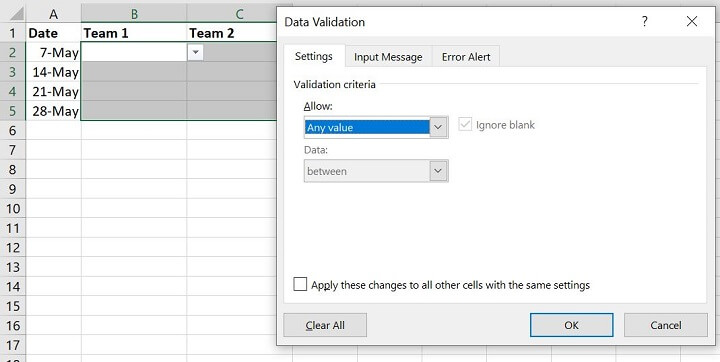720x362 pixels.
Task: Click the Select All corner triangle of sheet
Action: [x=16, y=13]
